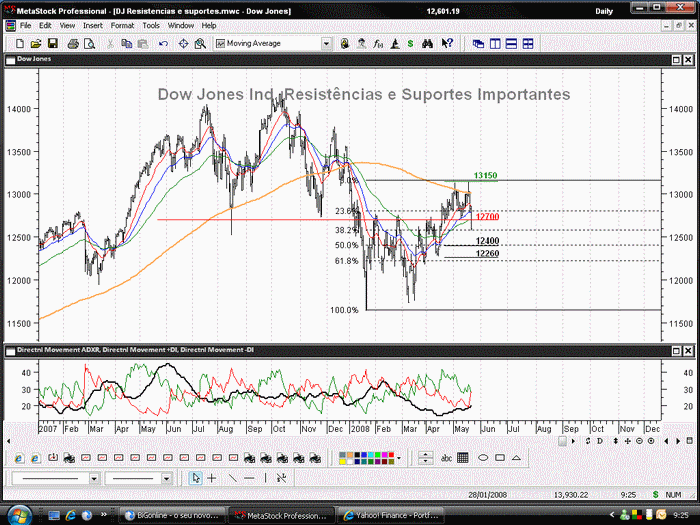Open the File menu
Image resolution: width=700 pixels, height=525 pixels.
pyautogui.click(x=25, y=25)
